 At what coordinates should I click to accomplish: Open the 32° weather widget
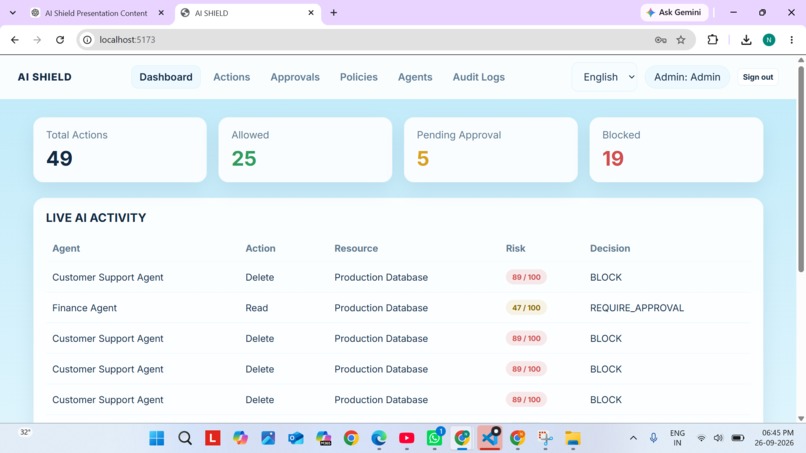(25, 432)
